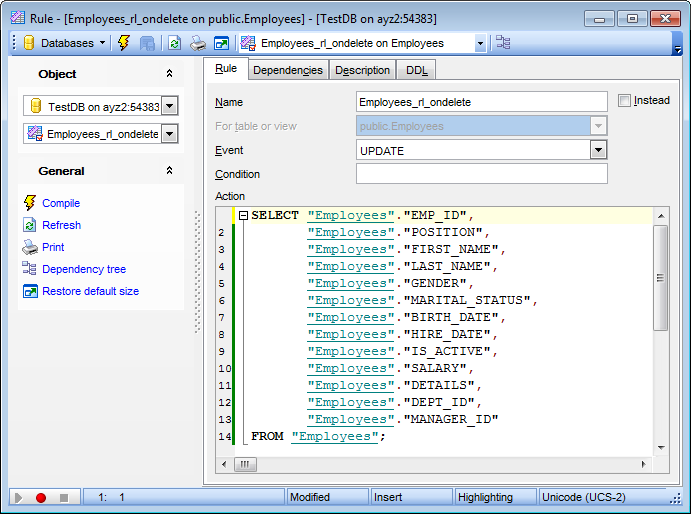The height and width of the screenshot is (514, 691).
Task: Click the toolbar drag grip handle
Action: [x=14, y=43]
